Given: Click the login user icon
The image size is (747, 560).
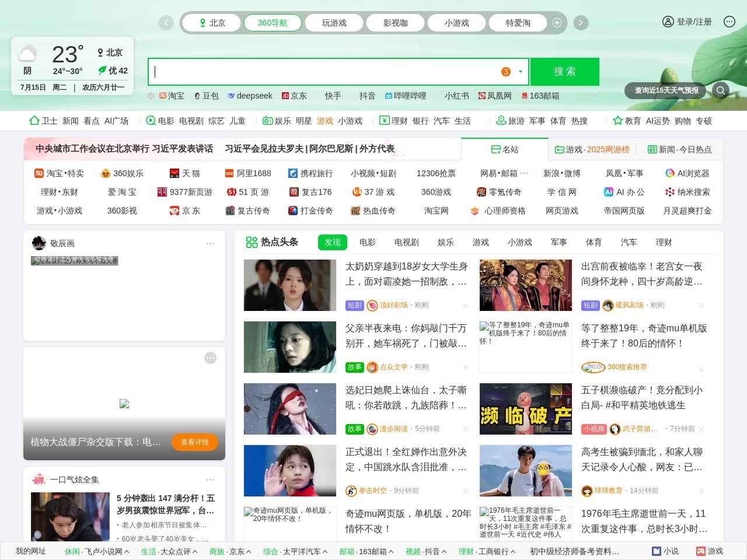Looking at the screenshot, I should [x=668, y=22].
